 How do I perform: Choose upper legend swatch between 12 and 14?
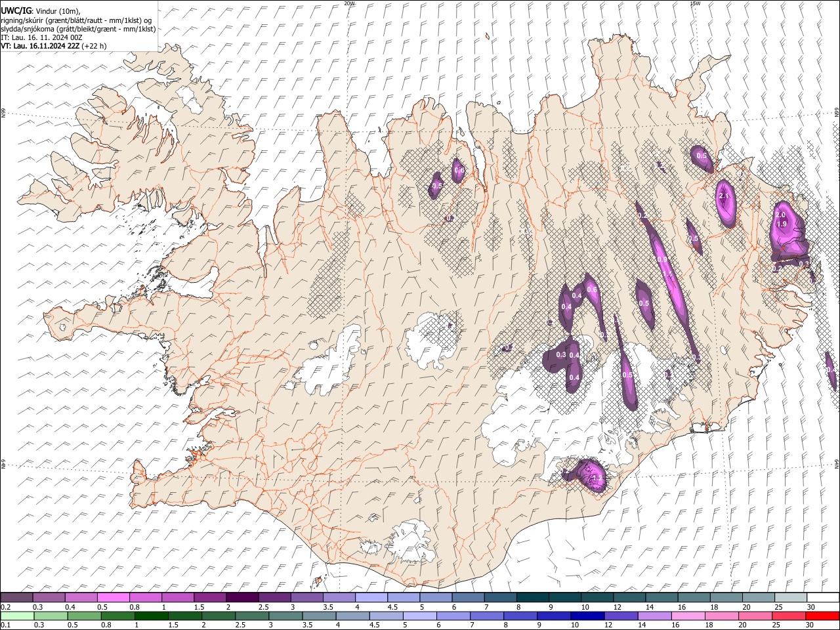tap(629, 598)
